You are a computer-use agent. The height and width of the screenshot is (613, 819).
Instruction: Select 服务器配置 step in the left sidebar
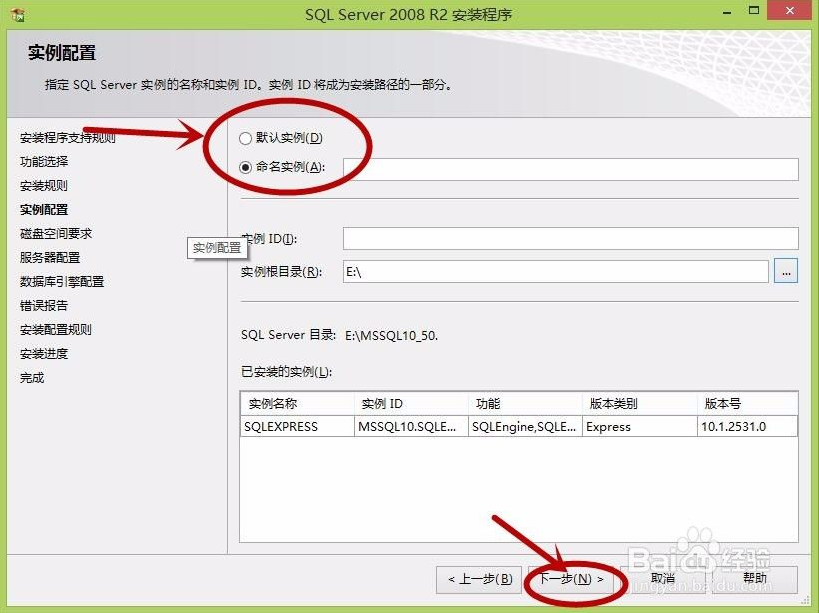(x=50, y=258)
